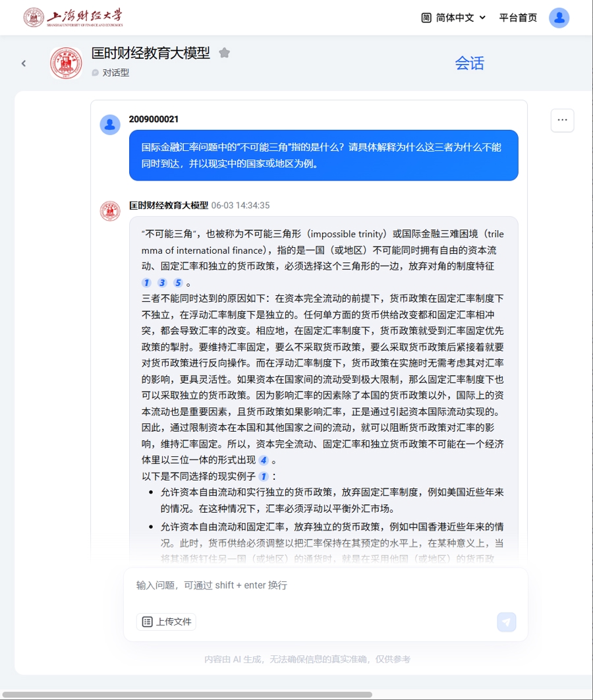Click user 2009000021 avatar in chat
Screen dimensions: 593x700
110,125
